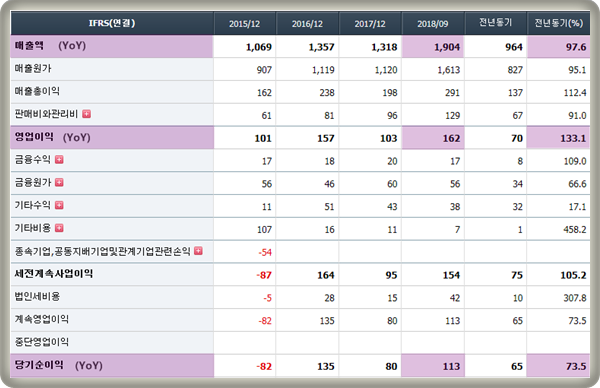Screen dimensions: 600x388
Task: Click the 1,318 sales value for 2017/12
Action: point(384,47)
